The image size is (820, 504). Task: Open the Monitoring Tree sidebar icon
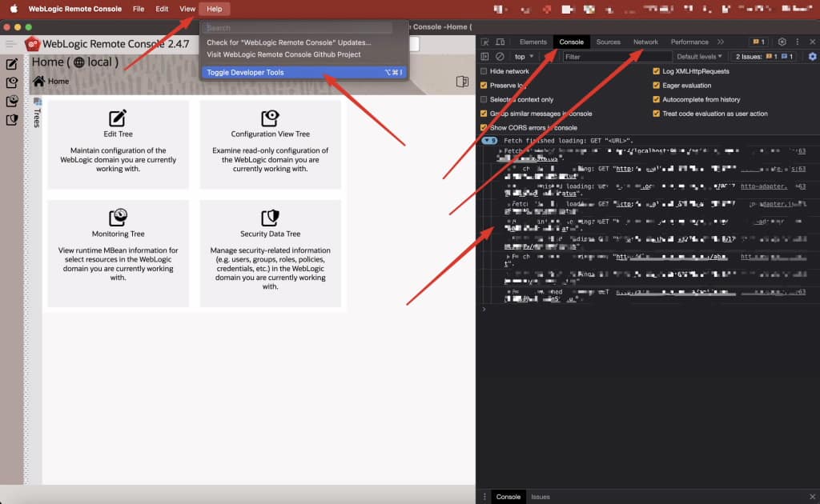click(13, 101)
